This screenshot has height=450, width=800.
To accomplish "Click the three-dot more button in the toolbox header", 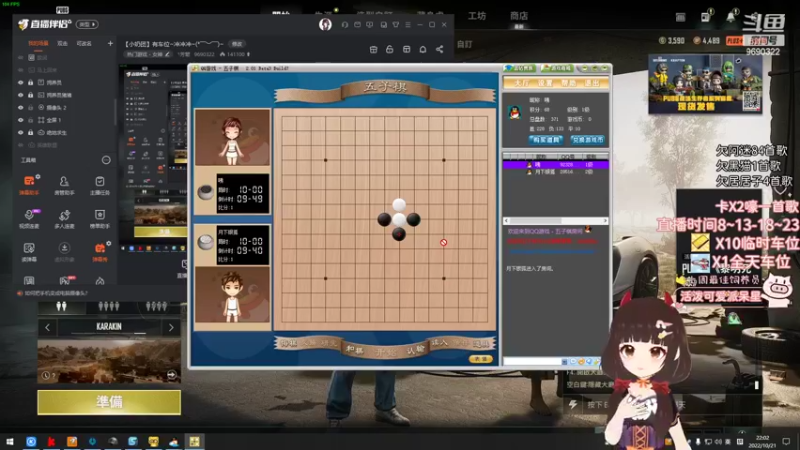I will [106, 160].
